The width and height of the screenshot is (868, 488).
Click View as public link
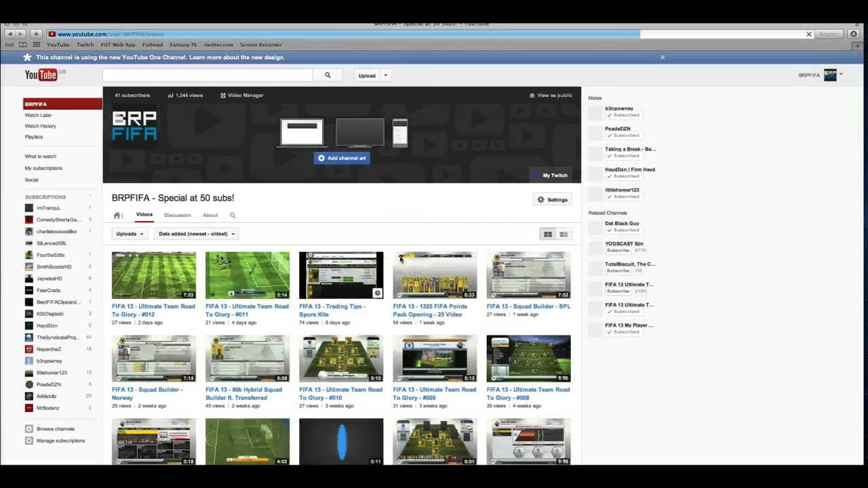551,96
